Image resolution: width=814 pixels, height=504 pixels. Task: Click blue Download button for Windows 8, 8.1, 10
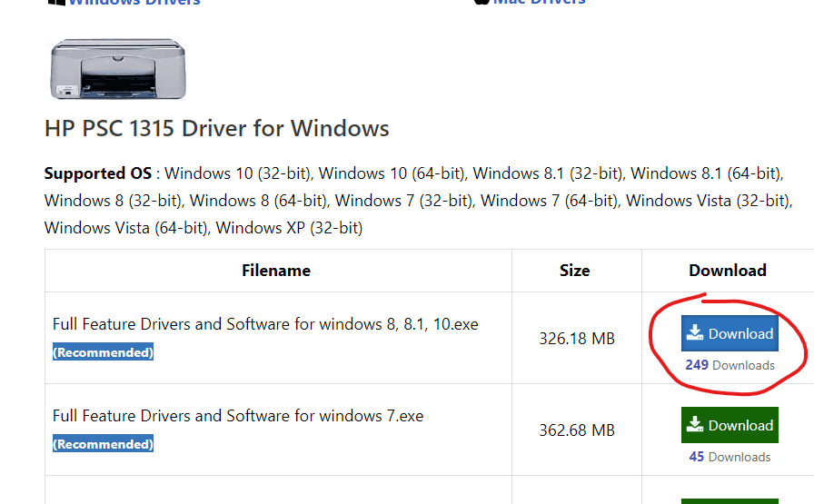730,333
